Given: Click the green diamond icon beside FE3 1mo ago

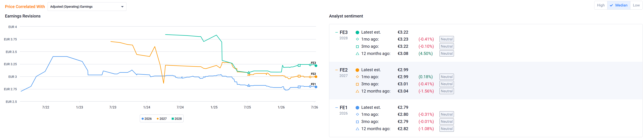Looking at the screenshot, I should pyautogui.click(x=357, y=39).
